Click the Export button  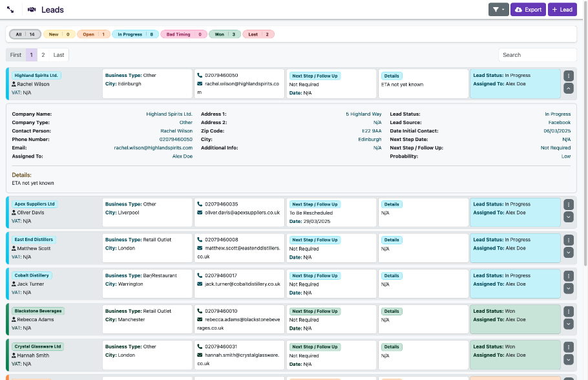[x=527, y=10]
